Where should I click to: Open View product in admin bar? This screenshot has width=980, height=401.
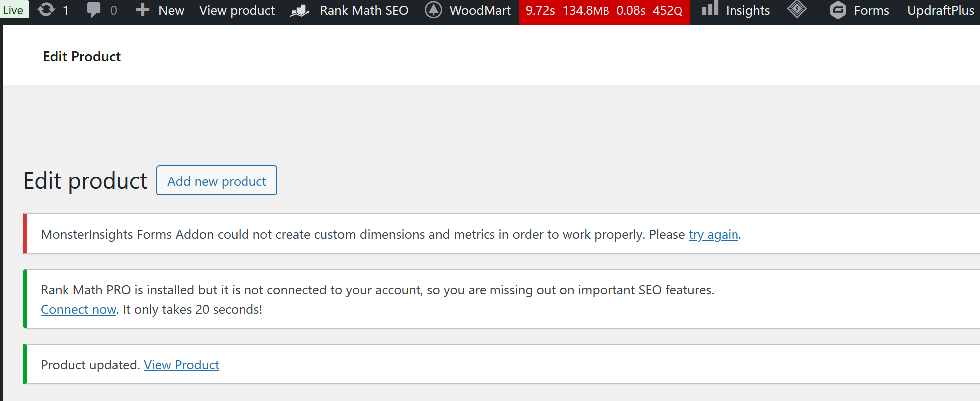(237, 10)
